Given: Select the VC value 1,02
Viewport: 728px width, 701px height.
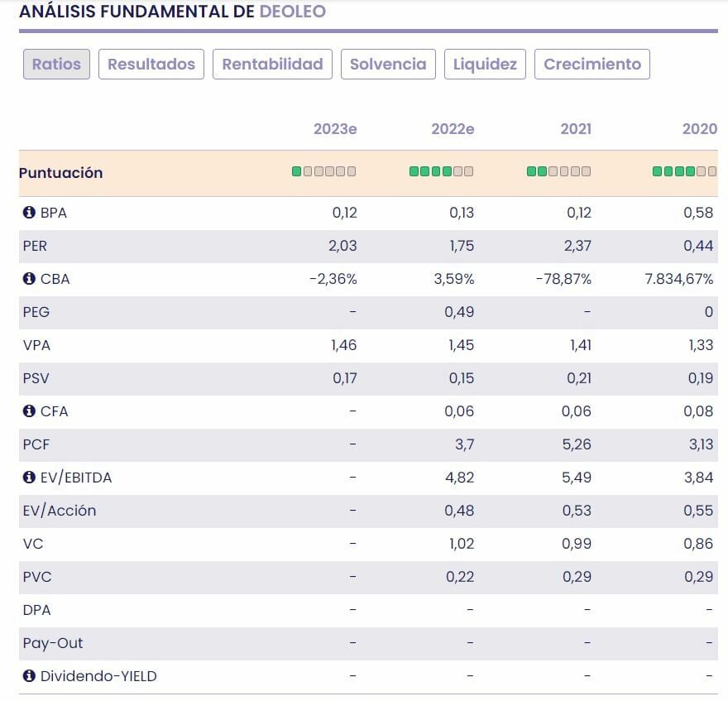Looking at the screenshot, I should (462, 544).
